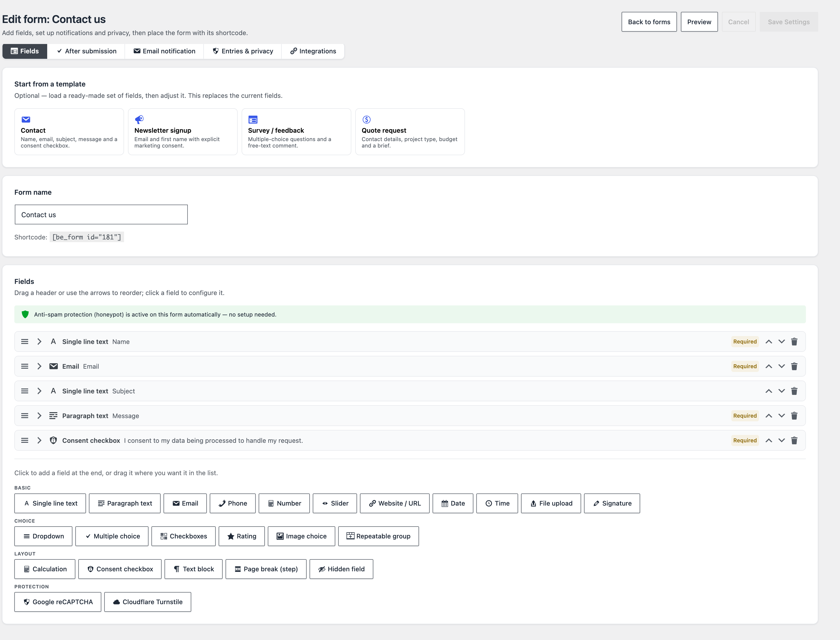Add a Slider field

(x=335, y=504)
